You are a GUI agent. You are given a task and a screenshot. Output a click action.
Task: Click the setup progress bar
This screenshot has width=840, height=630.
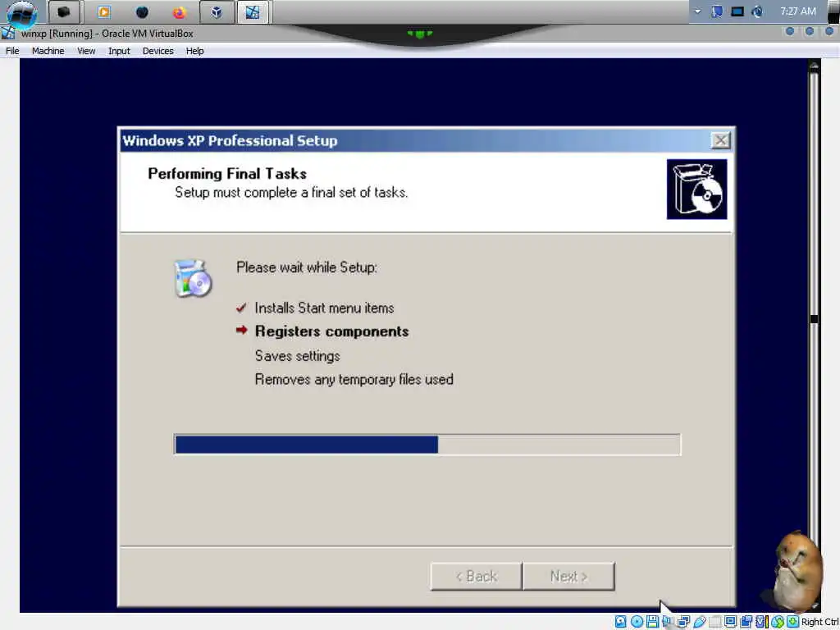click(427, 445)
